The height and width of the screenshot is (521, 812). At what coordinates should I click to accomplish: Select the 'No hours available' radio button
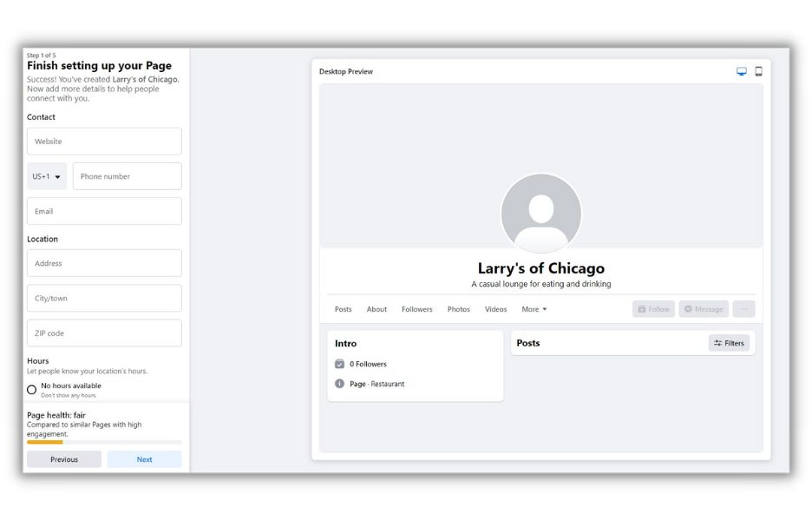pyautogui.click(x=32, y=390)
